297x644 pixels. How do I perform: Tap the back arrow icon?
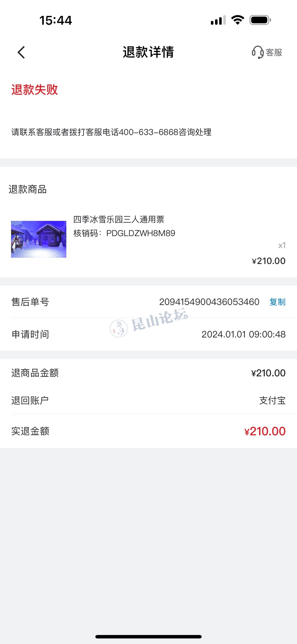coord(21,52)
